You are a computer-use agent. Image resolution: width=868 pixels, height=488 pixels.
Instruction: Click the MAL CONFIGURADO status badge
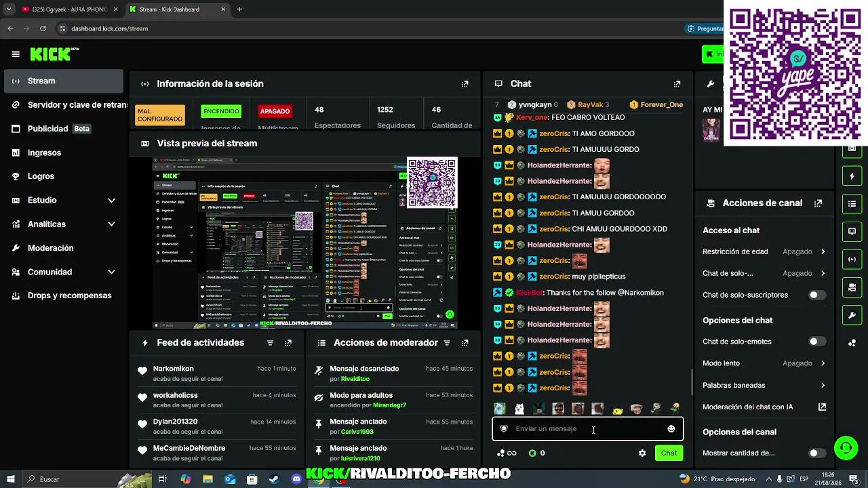[x=160, y=115]
